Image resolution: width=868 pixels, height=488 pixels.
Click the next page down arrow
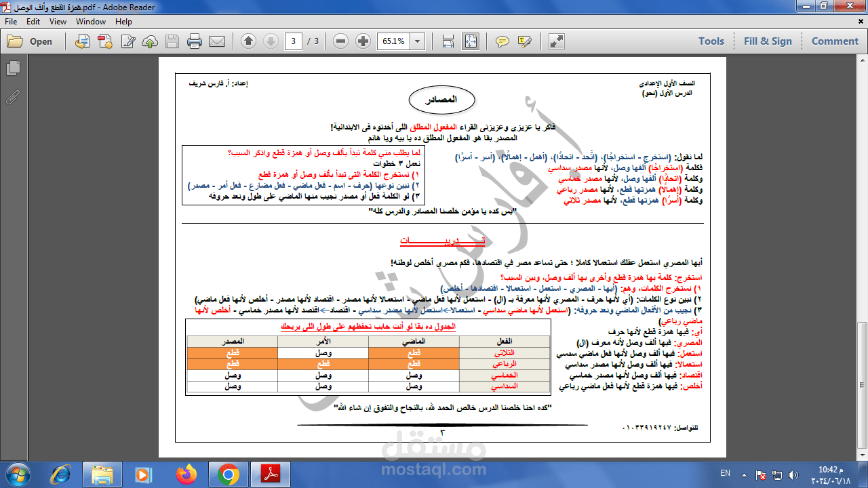pos(271,41)
